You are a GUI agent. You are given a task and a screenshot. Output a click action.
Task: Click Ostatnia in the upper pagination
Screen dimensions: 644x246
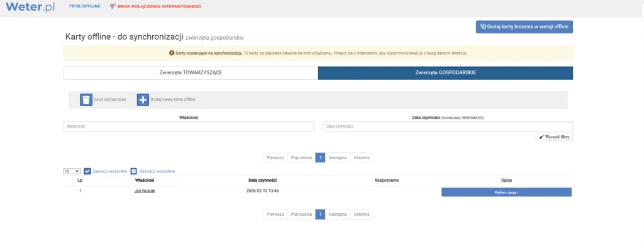pos(362,158)
